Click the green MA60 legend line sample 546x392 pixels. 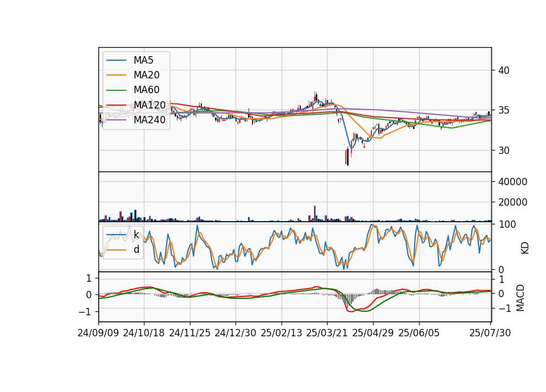pyautogui.click(x=116, y=90)
